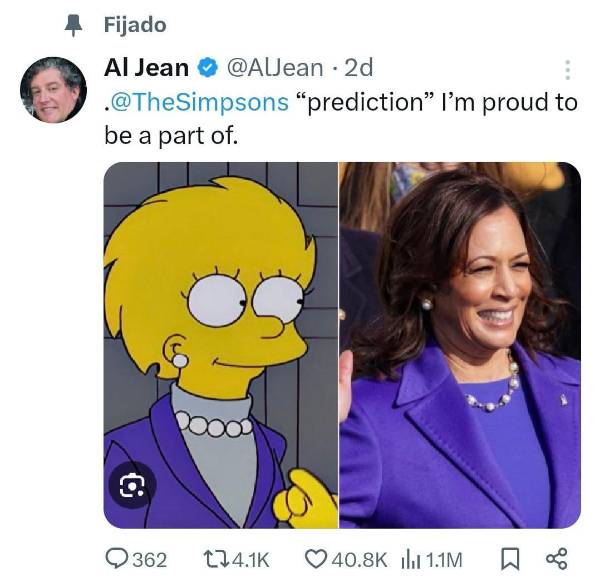Like the tweet with the heart icon

(x=316, y=559)
